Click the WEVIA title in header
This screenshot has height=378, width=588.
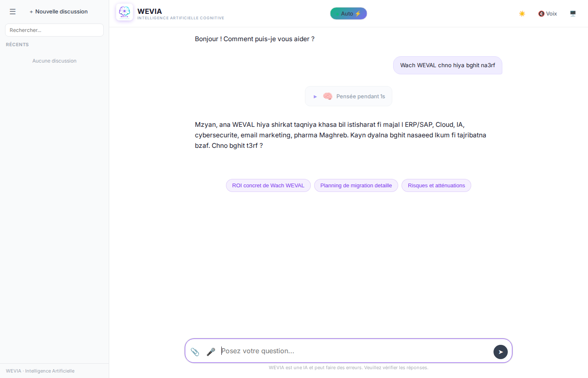click(x=150, y=11)
